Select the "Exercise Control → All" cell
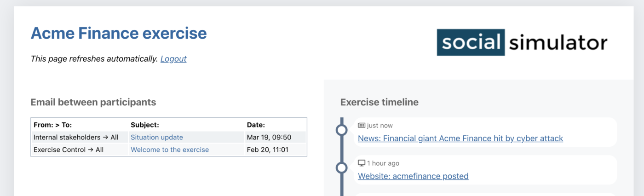Screen dimensions: 644x196 (x=69, y=150)
